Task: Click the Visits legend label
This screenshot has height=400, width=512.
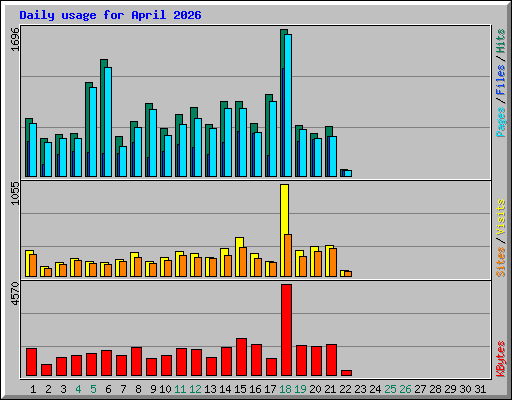Action: point(501,218)
